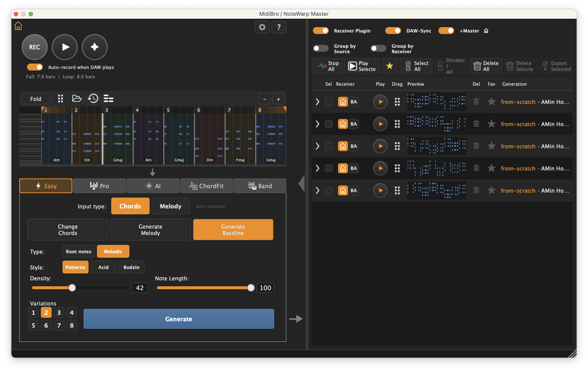Select Melodic bass type
The image size is (588, 371).
tap(113, 252)
